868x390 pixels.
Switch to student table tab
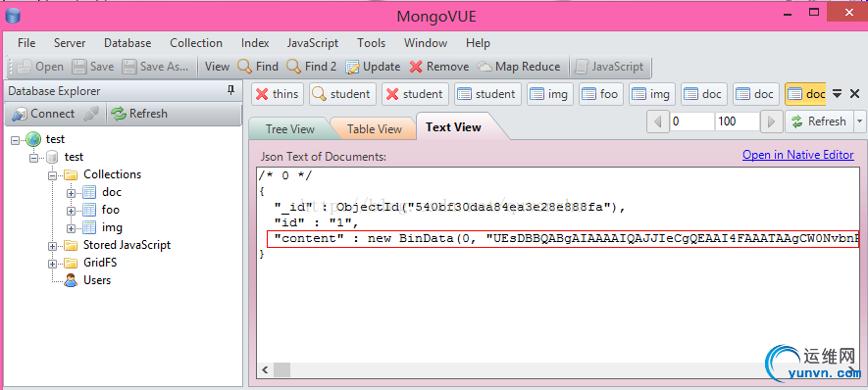(487, 94)
